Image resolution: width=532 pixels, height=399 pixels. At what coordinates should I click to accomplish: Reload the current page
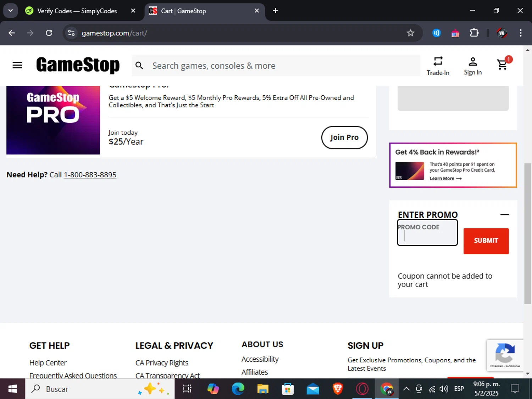click(x=49, y=33)
